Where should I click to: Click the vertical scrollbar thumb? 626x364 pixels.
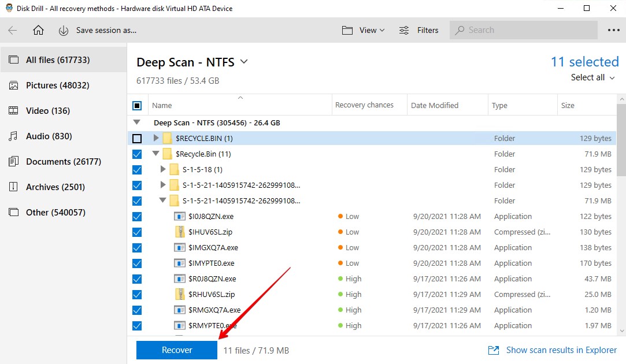(x=621, y=140)
